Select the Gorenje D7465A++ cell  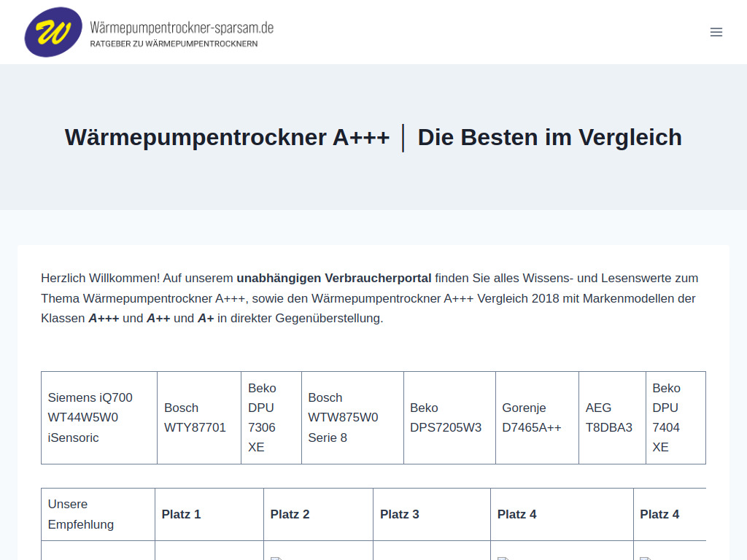point(537,418)
